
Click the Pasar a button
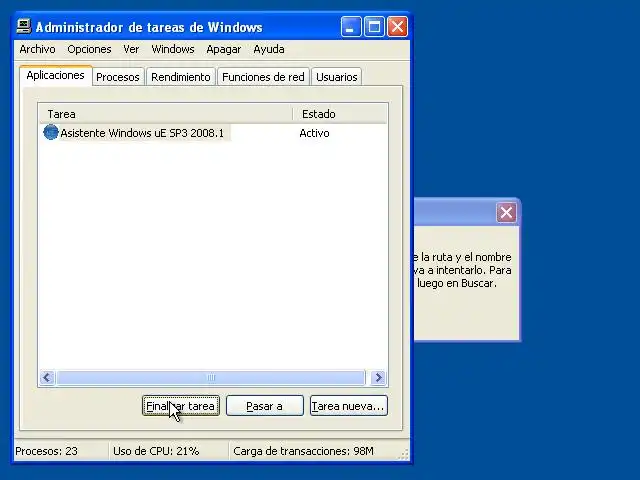point(264,406)
